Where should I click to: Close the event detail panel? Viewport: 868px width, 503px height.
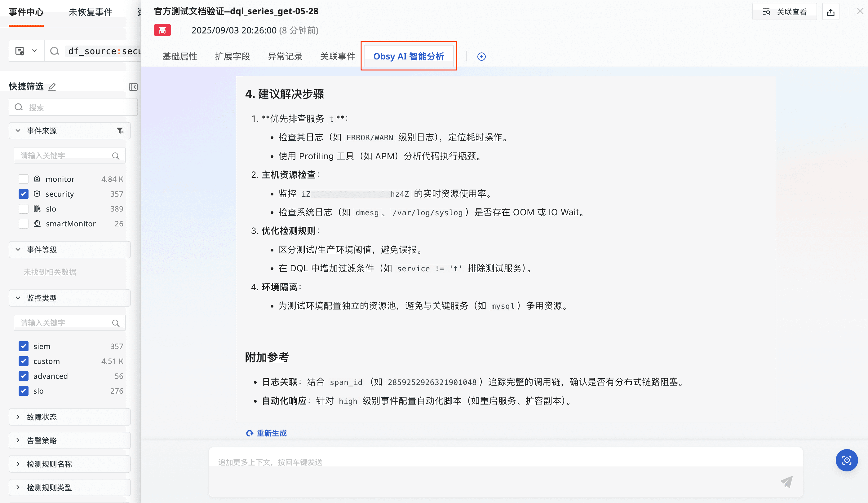click(860, 11)
